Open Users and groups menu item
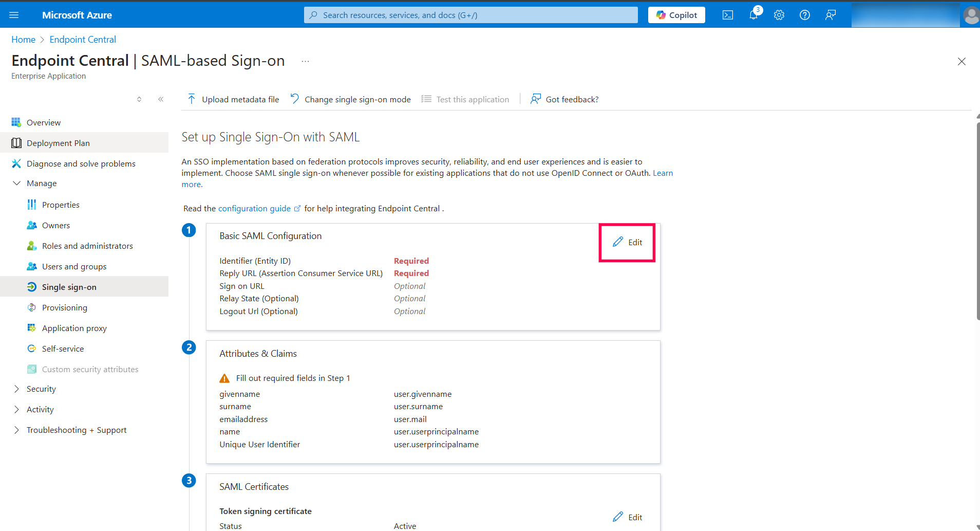Screen dimensions: 980x531 click(74, 266)
